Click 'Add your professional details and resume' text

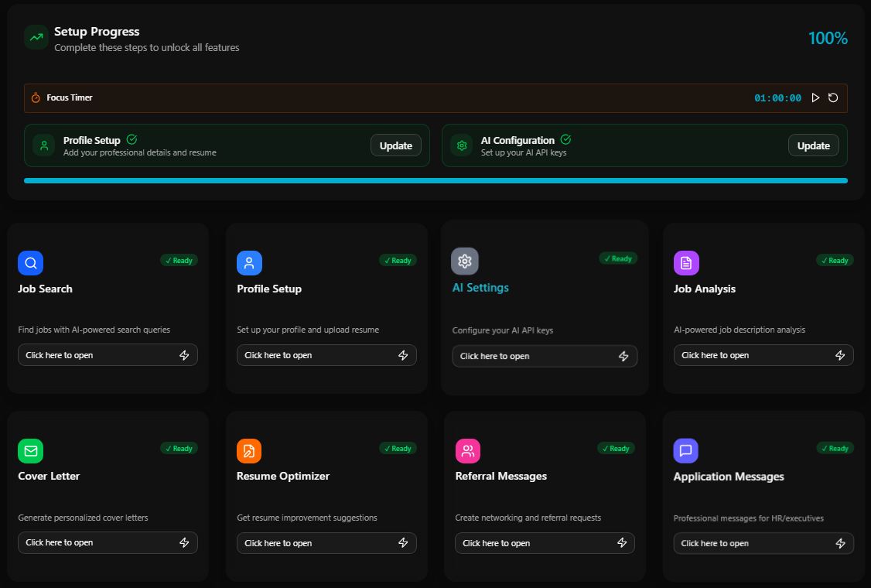coord(140,152)
